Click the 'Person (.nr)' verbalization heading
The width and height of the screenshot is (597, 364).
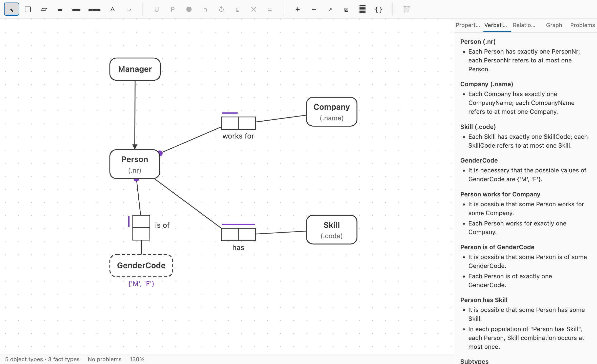478,41
